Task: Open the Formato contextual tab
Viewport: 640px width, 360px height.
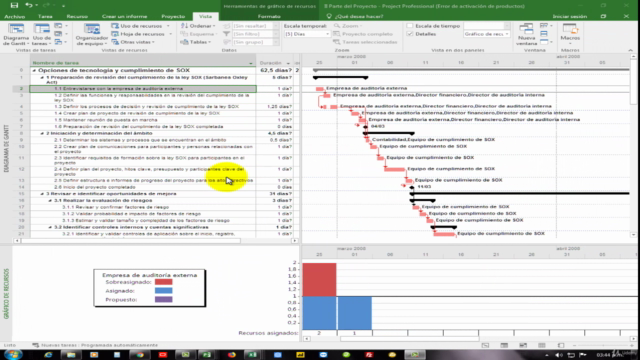Action: [269, 16]
